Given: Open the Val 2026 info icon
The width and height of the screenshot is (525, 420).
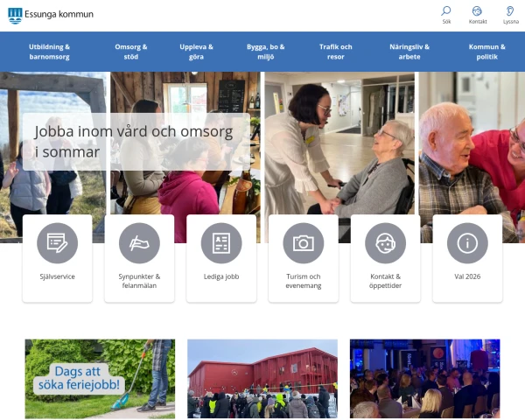Looking at the screenshot, I should click(467, 243).
